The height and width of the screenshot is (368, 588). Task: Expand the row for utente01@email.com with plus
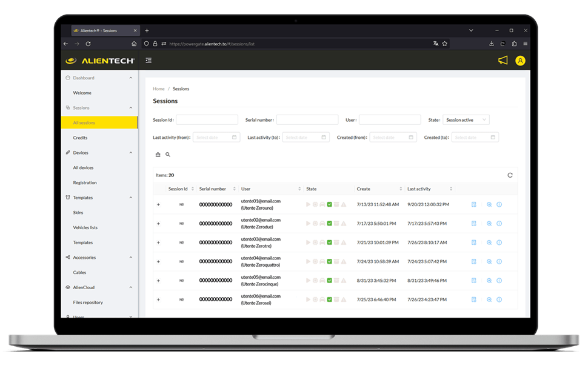click(159, 205)
